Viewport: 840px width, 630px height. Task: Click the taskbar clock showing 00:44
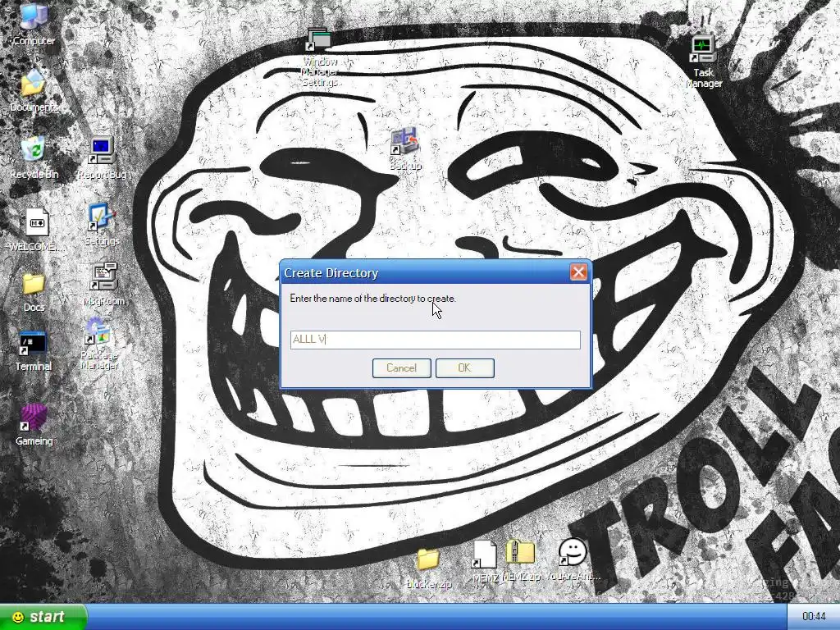coord(813,617)
